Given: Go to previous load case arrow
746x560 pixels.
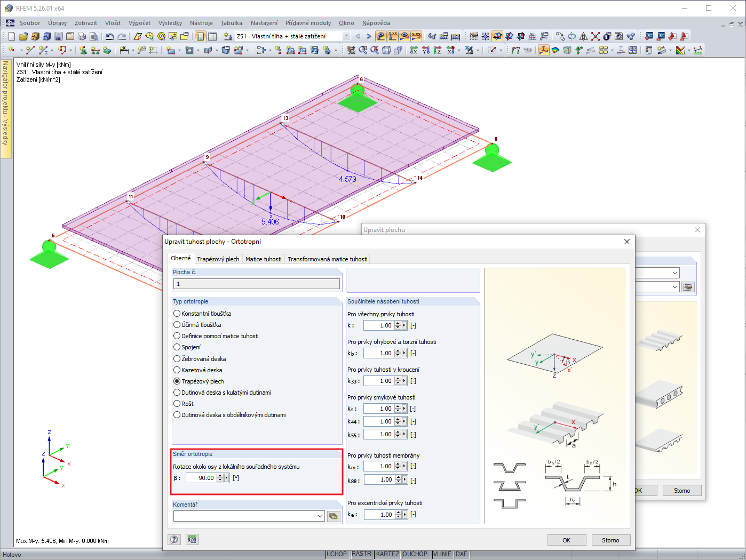Looking at the screenshot, I should 358,36.
